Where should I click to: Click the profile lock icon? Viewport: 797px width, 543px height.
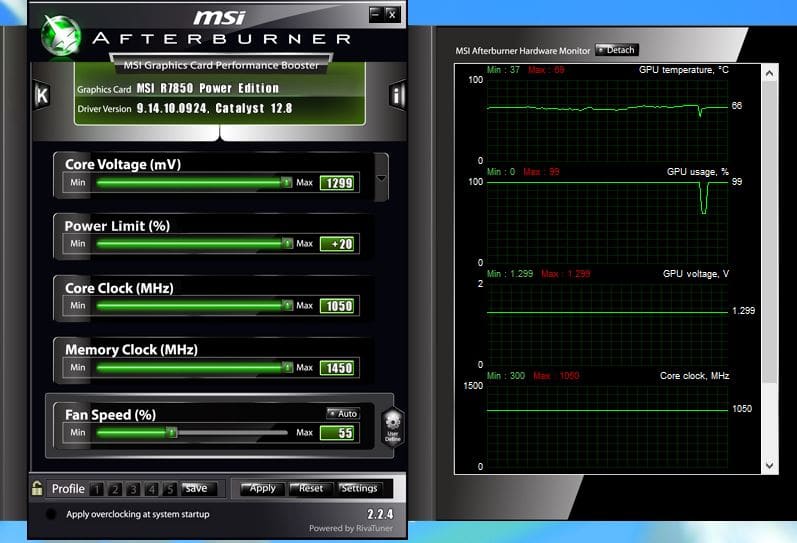[x=37, y=489]
